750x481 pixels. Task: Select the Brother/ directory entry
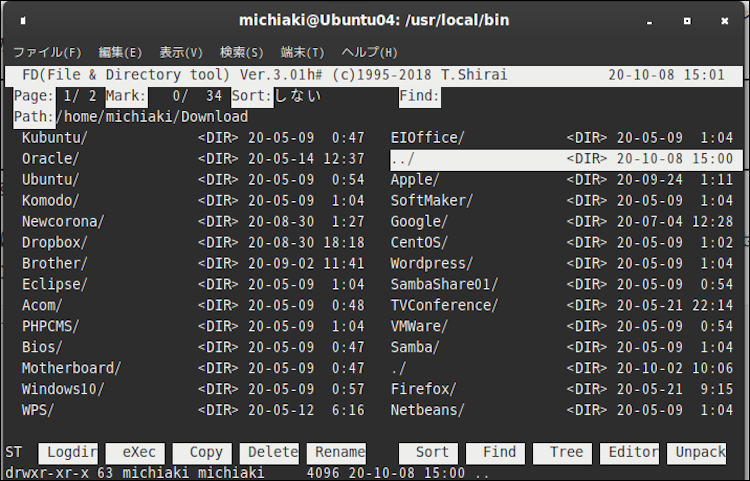click(193, 263)
